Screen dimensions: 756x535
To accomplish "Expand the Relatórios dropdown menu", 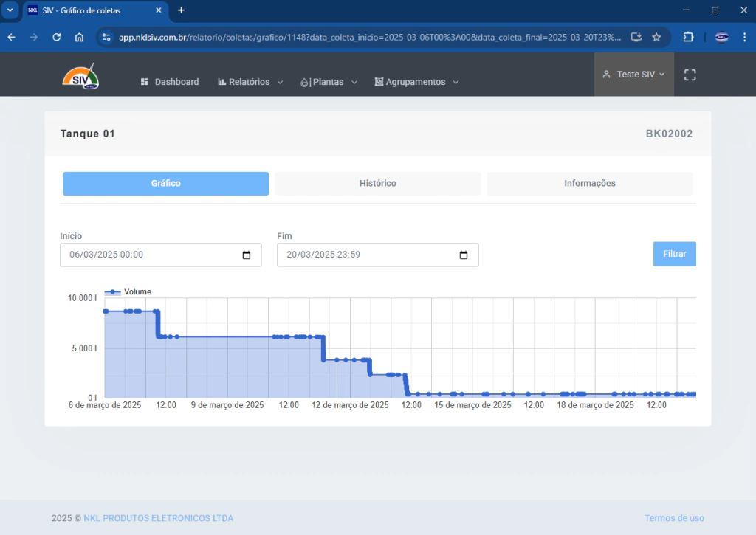I will tap(250, 82).
